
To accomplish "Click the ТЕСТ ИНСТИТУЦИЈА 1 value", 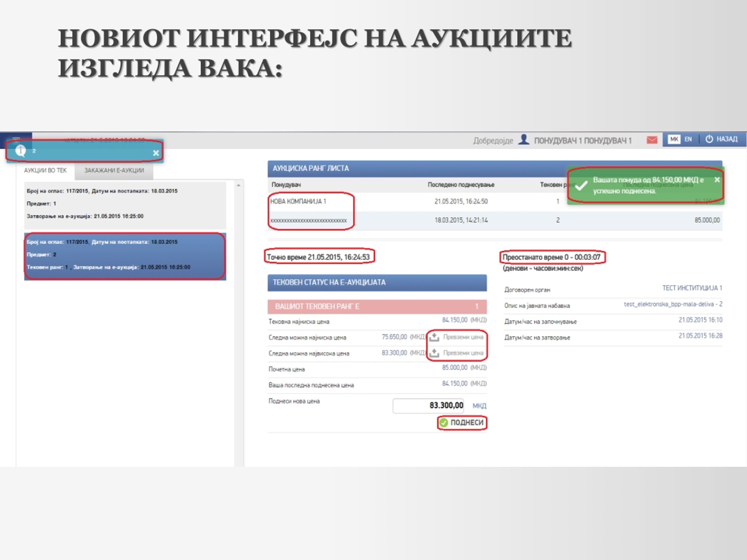I will click(x=692, y=288).
